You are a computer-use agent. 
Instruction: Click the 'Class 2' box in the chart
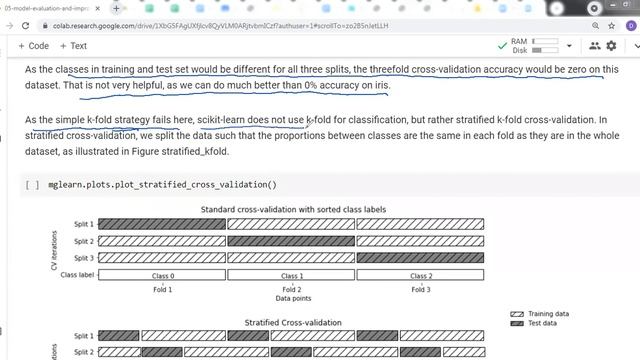click(x=420, y=275)
